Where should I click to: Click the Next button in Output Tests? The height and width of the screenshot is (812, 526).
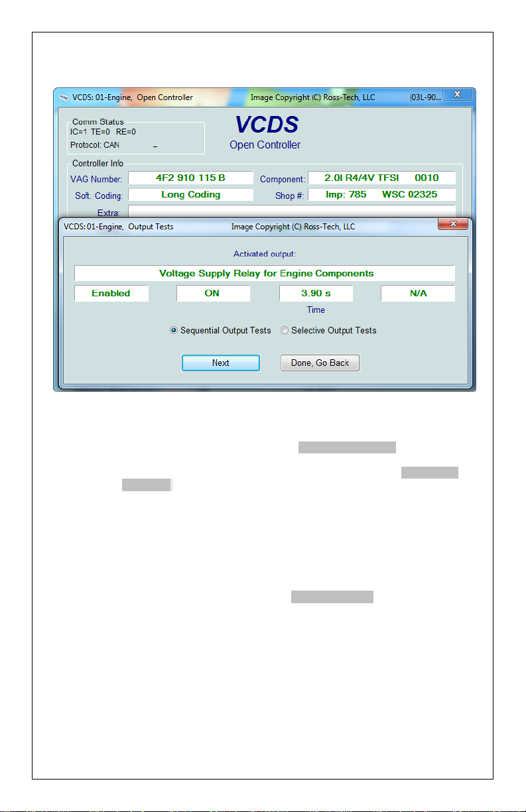pos(221,363)
